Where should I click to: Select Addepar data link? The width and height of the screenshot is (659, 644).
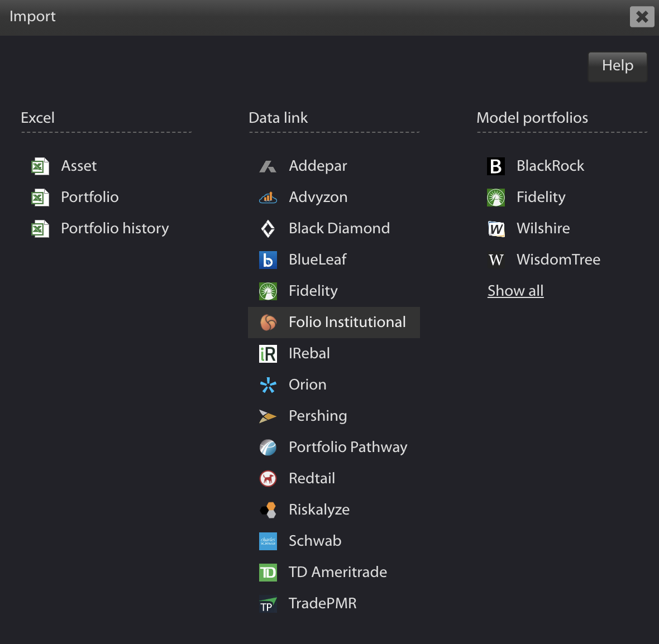coord(318,166)
